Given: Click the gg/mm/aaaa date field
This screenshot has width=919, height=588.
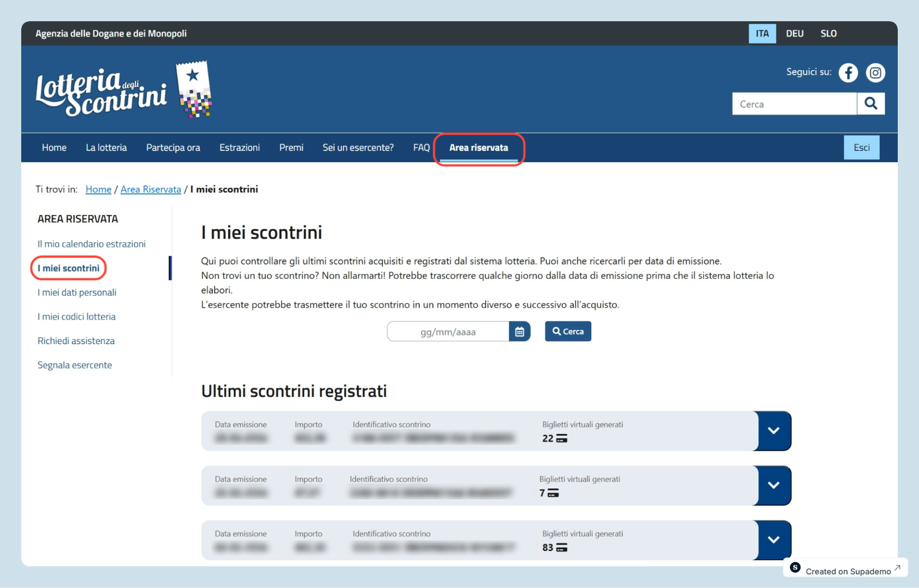Looking at the screenshot, I should tap(448, 331).
